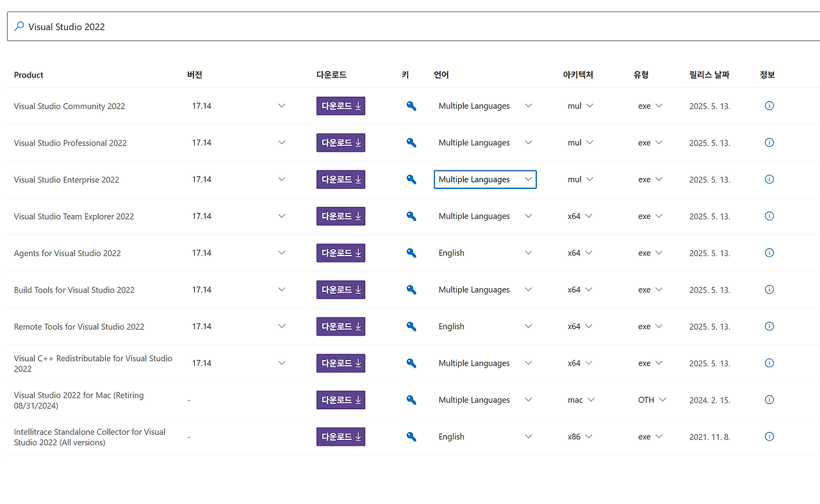Image resolution: width=820 pixels, height=504 pixels.
Task: Click the 유형 column header
Action: pyautogui.click(x=641, y=75)
